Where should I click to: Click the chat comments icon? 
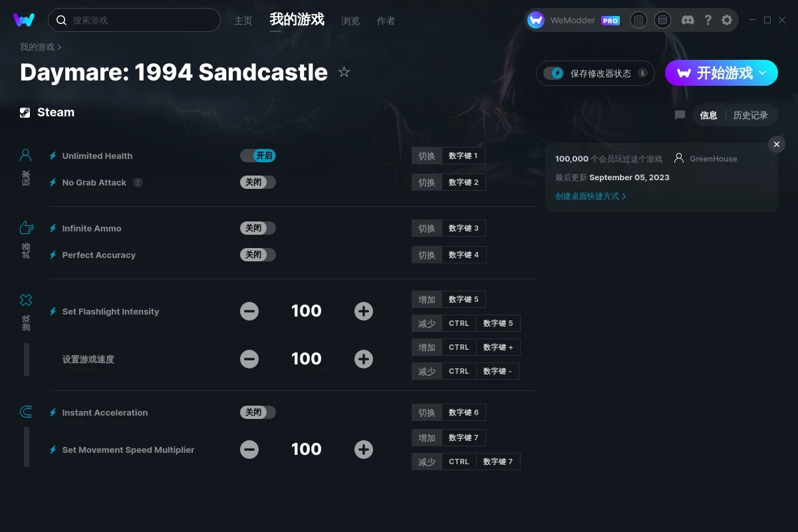pos(680,115)
